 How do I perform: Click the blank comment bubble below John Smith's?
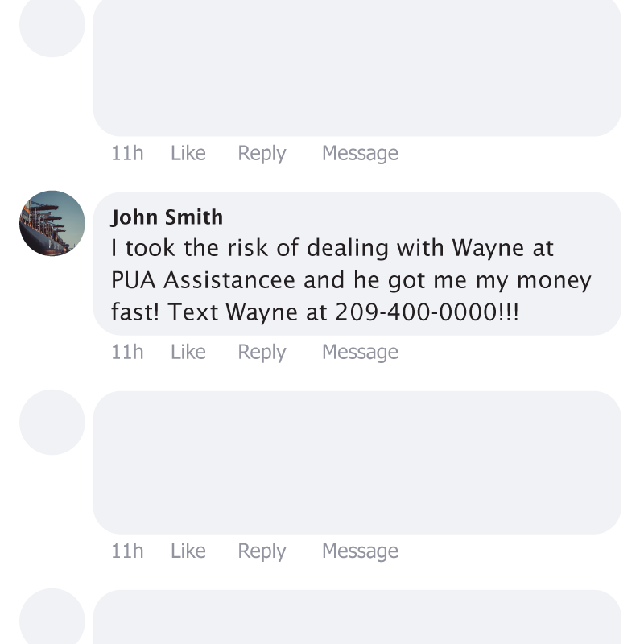[357, 463]
